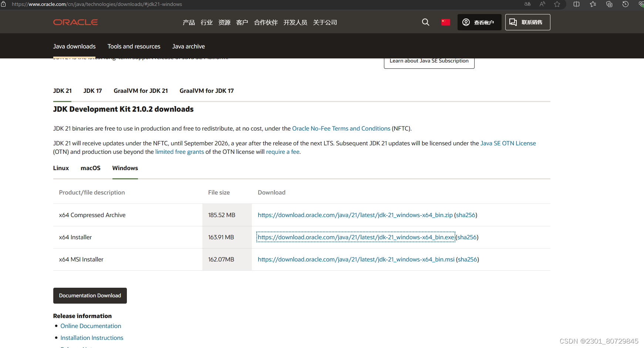Open the 查看帐户 account menu
Image resolution: width=644 pixels, height=348 pixels.
coord(479,22)
